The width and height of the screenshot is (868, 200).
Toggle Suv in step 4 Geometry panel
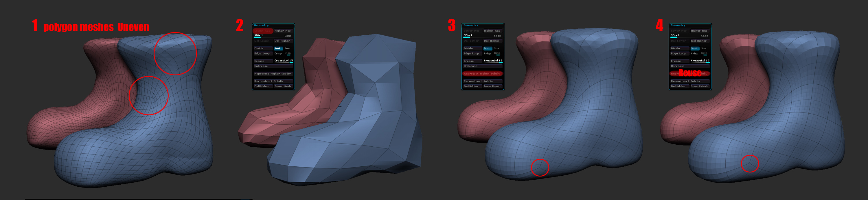pos(704,49)
